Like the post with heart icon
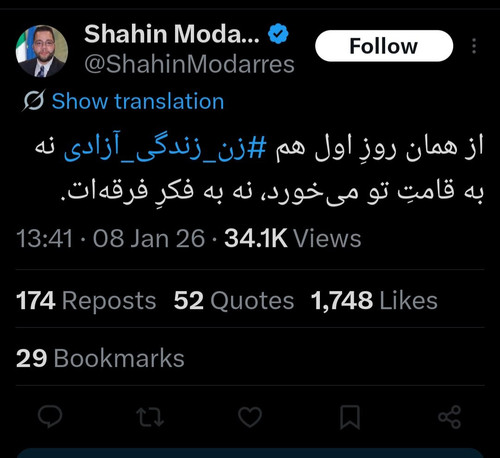The height and width of the screenshot is (458, 500). pyautogui.click(x=250, y=417)
